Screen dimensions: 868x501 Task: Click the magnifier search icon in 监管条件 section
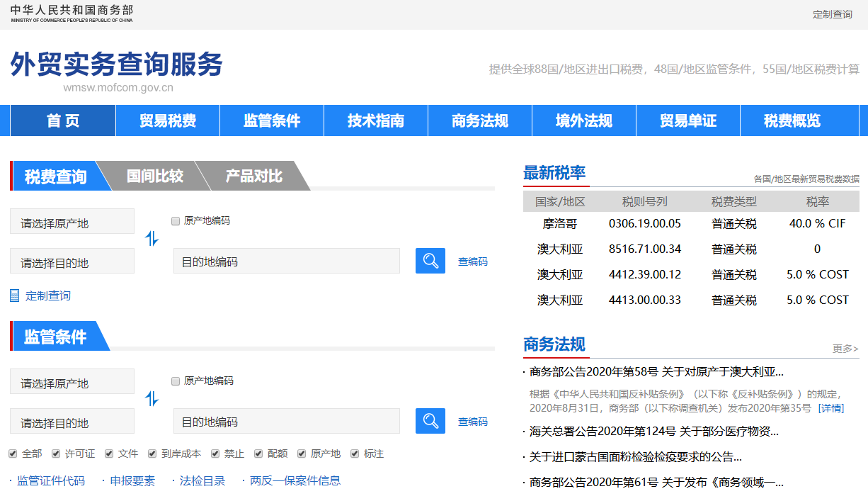(x=430, y=421)
